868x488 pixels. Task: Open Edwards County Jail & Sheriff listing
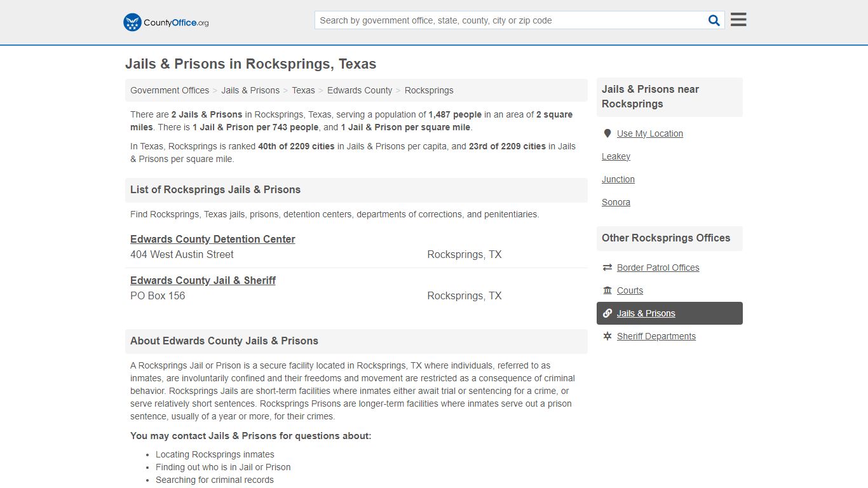tap(203, 280)
